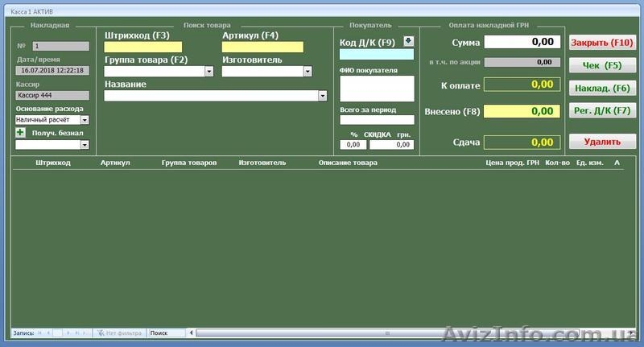Go to next record in navigator
The height and width of the screenshot is (347, 644).
pos(68,333)
